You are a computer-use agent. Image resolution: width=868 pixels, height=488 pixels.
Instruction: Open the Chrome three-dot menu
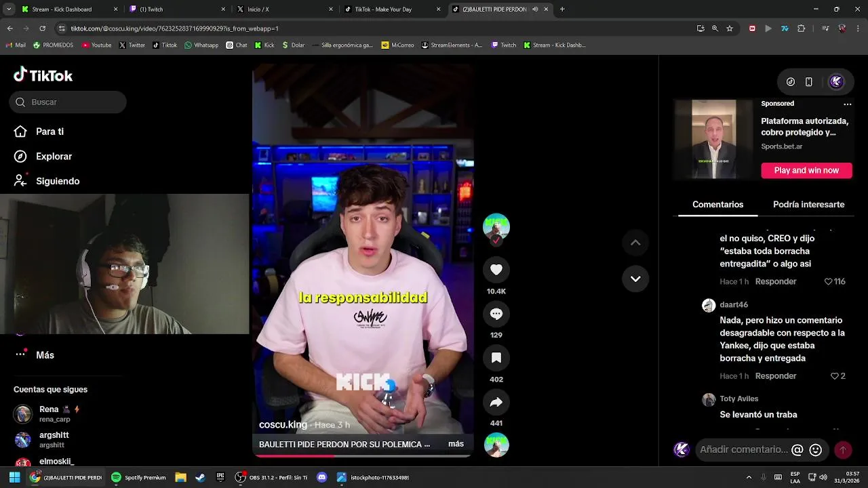click(859, 28)
